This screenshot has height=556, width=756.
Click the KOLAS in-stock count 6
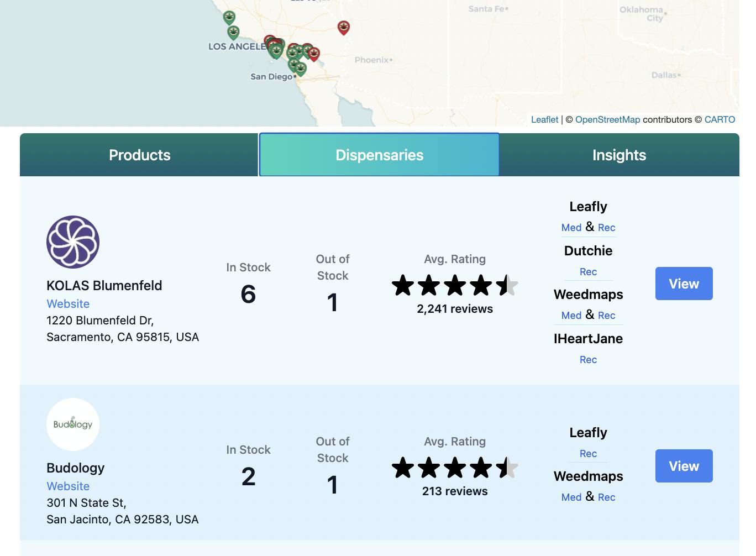(x=248, y=294)
